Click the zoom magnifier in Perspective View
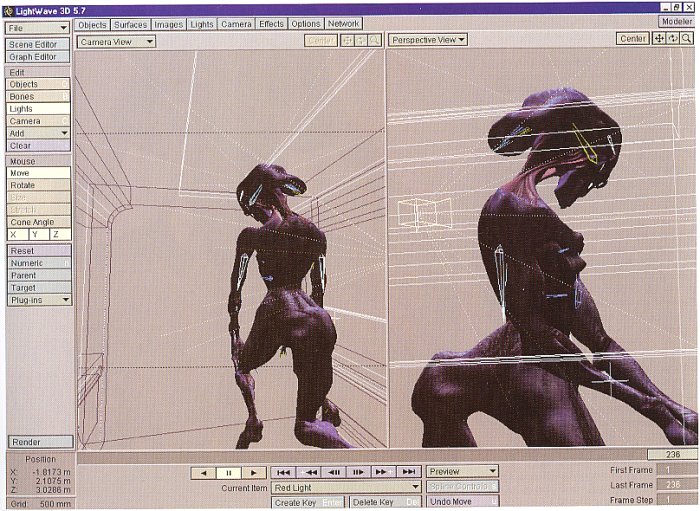 pyautogui.click(x=687, y=39)
